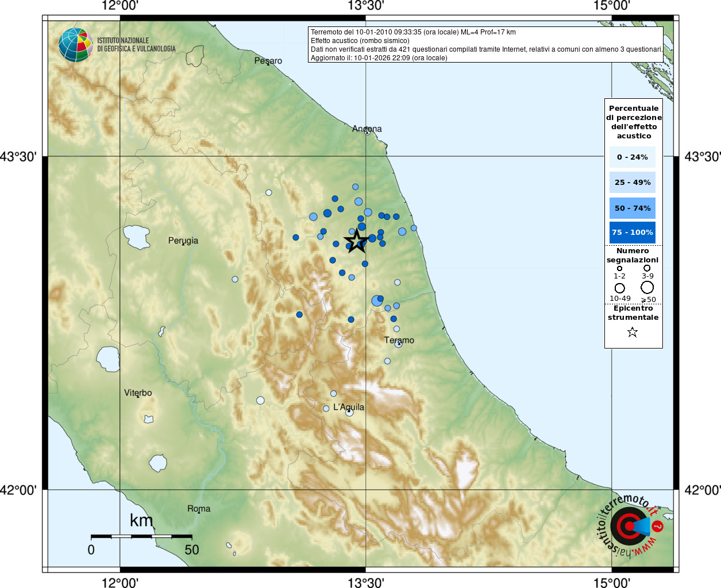Viewport: 721px width, 588px height.
Task: Click the top 15°00' longitude label
Action: (x=611, y=6)
